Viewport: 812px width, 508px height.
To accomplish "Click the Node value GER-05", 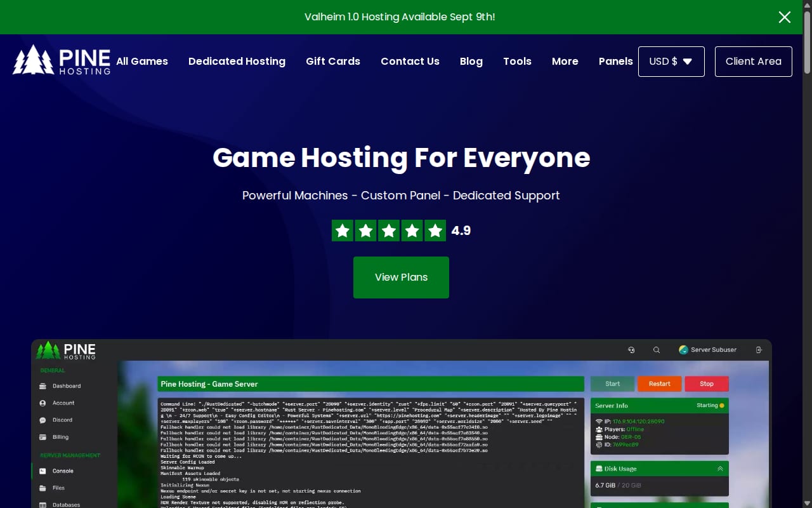I will (x=631, y=437).
